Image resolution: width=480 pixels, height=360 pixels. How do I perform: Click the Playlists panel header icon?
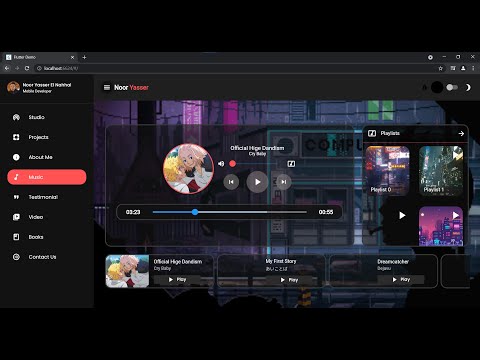point(372,133)
